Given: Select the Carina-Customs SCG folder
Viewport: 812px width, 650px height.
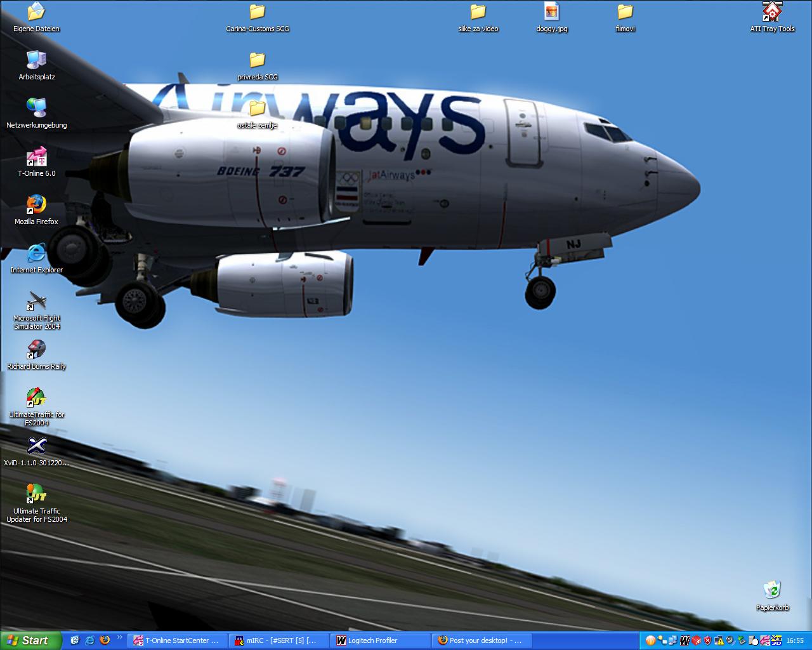Looking at the screenshot, I should point(258,17).
